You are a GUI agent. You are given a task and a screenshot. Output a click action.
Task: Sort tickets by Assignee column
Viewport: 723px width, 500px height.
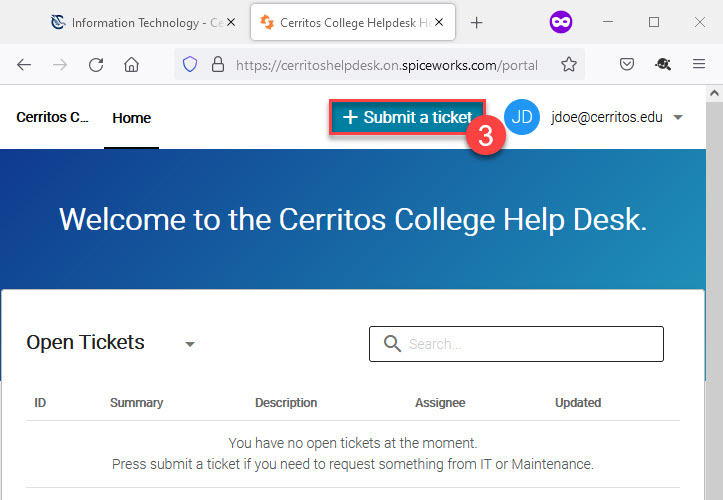(x=440, y=403)
